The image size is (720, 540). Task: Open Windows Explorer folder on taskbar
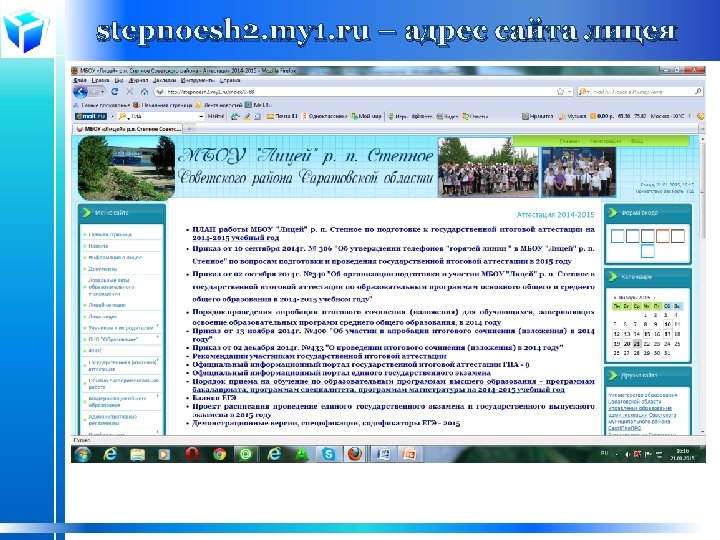coord(137,454)
